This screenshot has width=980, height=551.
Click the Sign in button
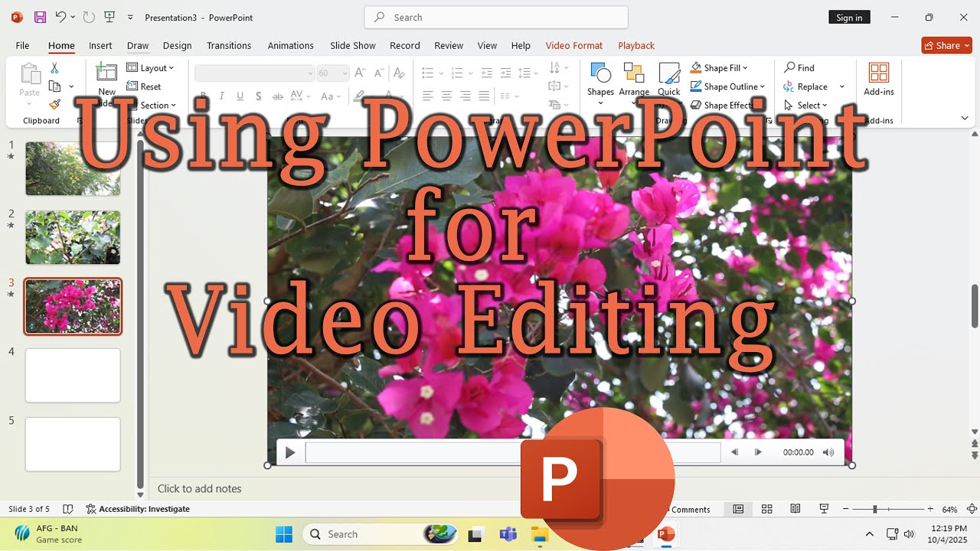pyautogui.click(x=849, y=18)
